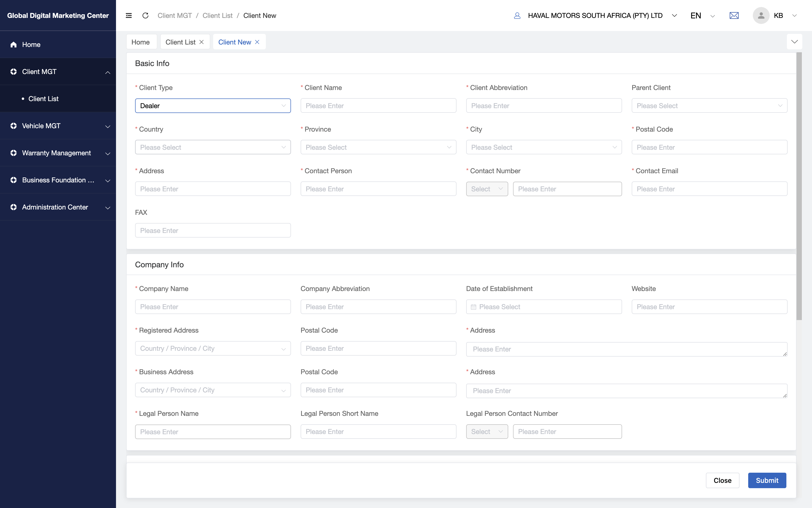Click the Basic Info Postal Code field
Screen dimensions: 812x508
(x=709, y=147)
